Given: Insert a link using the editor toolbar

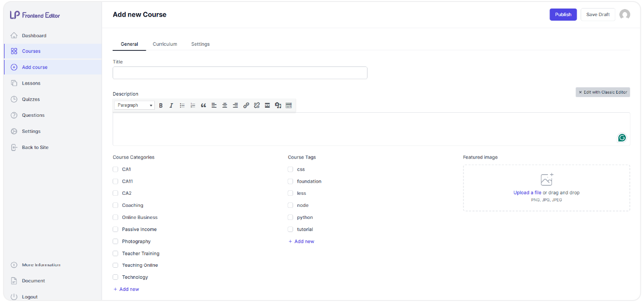Looking at the screenshot, I should coord(246,105).
